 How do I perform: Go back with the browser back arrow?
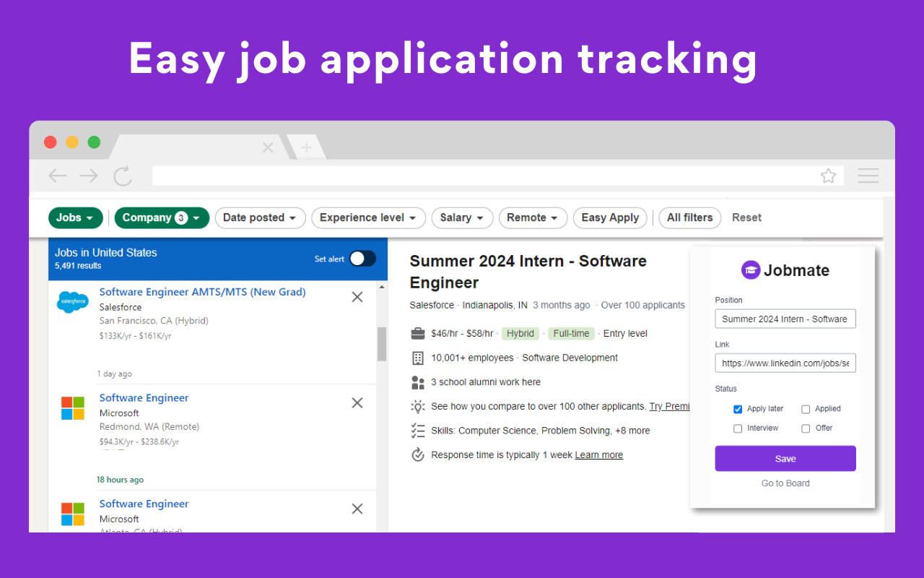(x=57, y=176)
